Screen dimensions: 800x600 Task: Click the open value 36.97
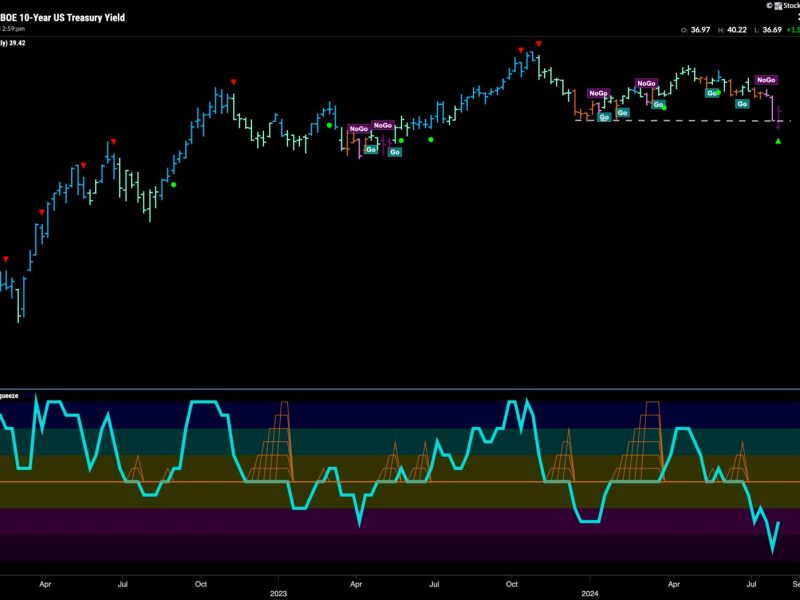click(700, 30)
